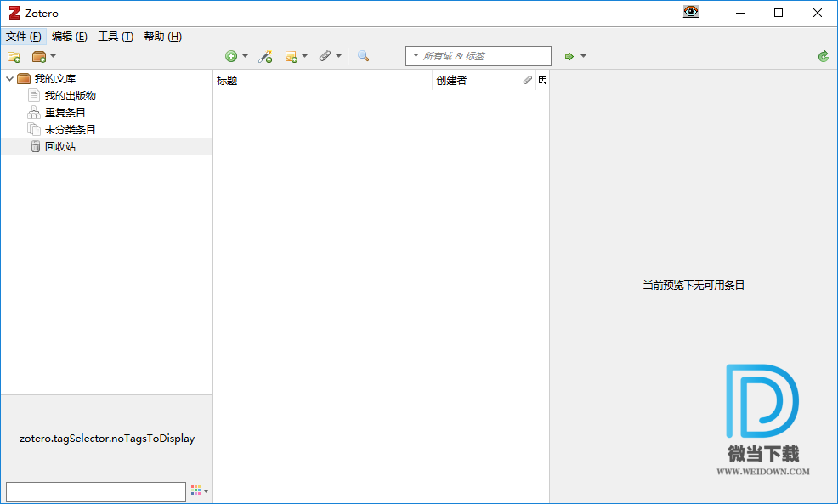Open the New Item type dropdown arrow
This screenshot has height=504, width=838.
pos(245,56)
